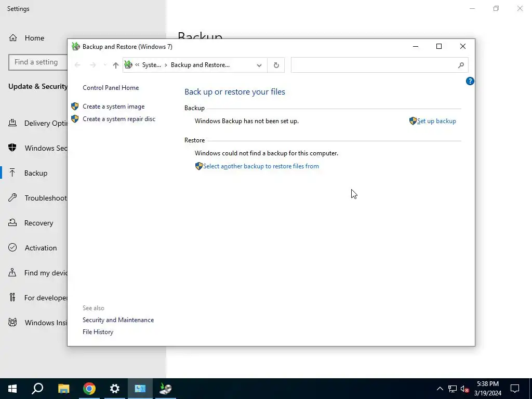Screen dimensions: 532x399
Task: Click the Help question mark icon
Action: coord(470,81)
